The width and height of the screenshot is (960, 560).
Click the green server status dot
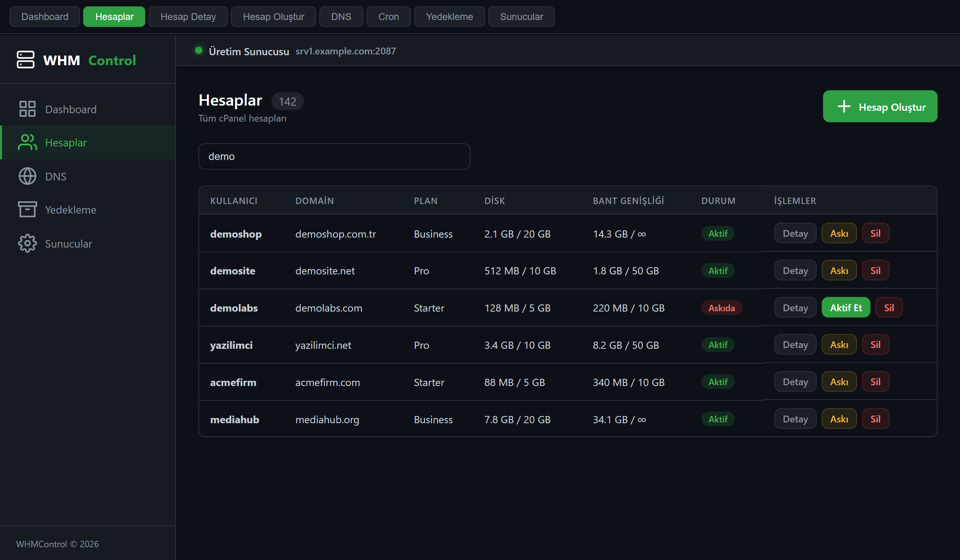click(198, 50)
